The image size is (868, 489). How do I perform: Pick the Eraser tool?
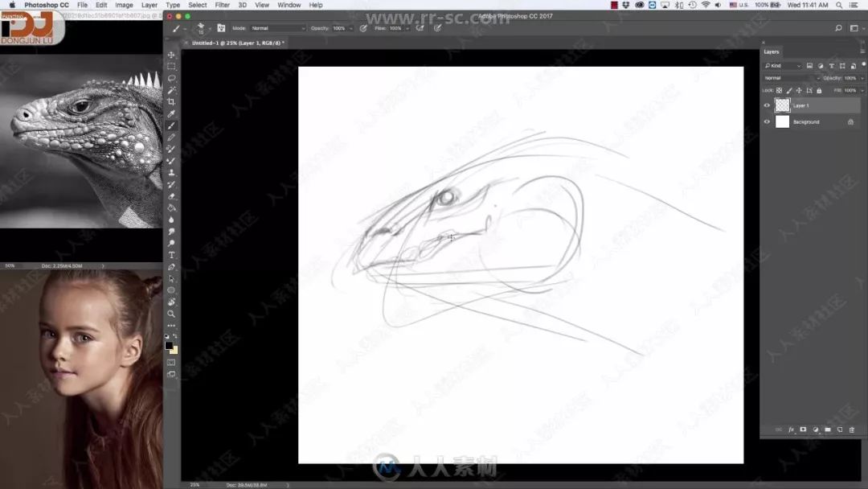[172, 196]
